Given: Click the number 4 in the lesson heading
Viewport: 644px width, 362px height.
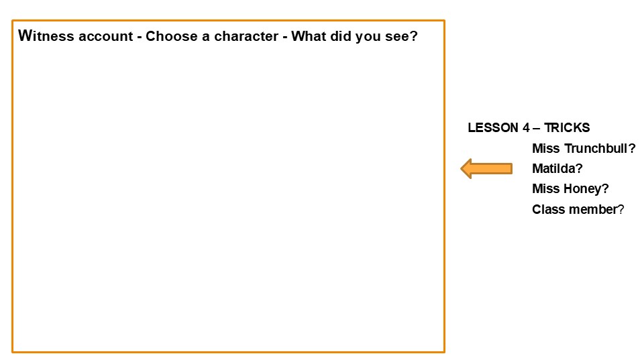Looking at the screenshot, I should [x=526, y=127].
